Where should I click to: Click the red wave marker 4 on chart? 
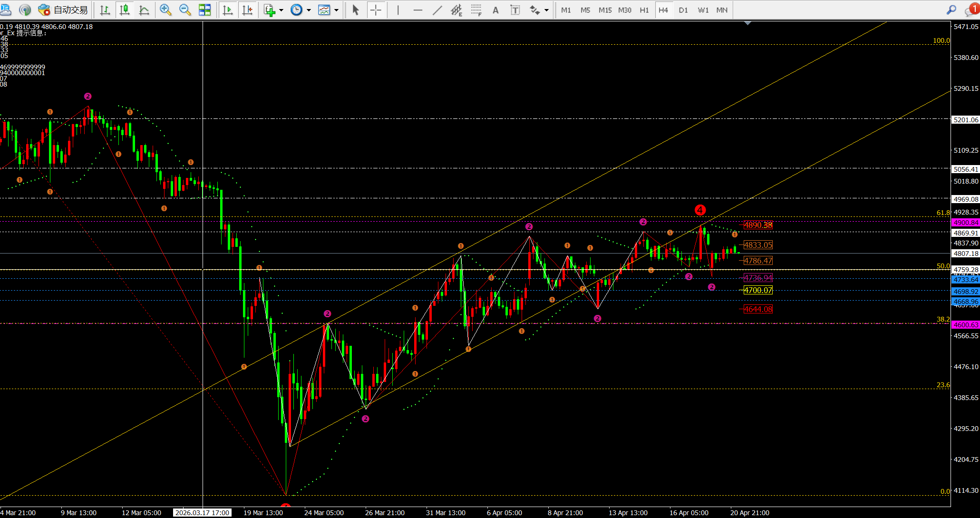coord(700,210)
